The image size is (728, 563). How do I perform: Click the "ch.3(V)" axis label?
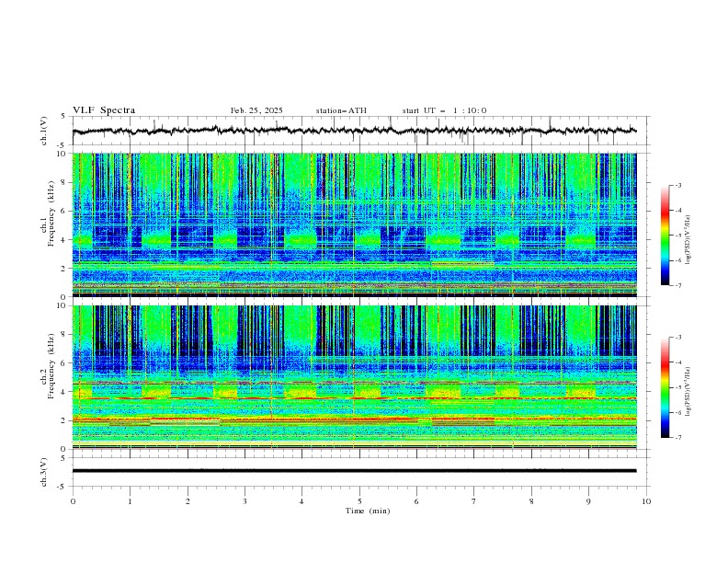[44, 472]
